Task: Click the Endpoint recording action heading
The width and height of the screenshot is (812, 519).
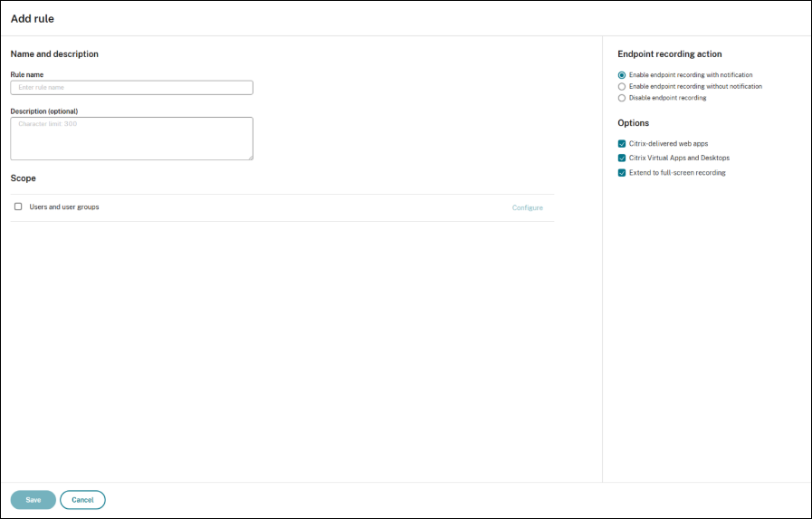Action: (670, 53)
